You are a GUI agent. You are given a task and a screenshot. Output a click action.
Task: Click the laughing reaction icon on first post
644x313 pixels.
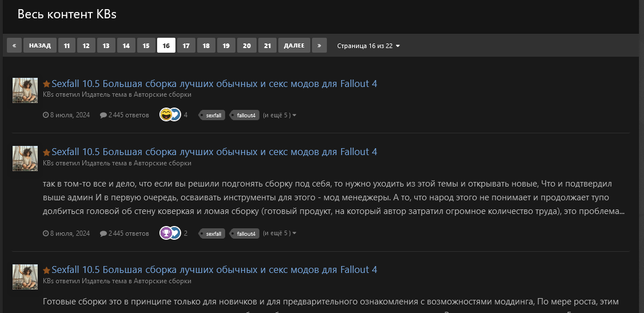click(x=166, y=114)
